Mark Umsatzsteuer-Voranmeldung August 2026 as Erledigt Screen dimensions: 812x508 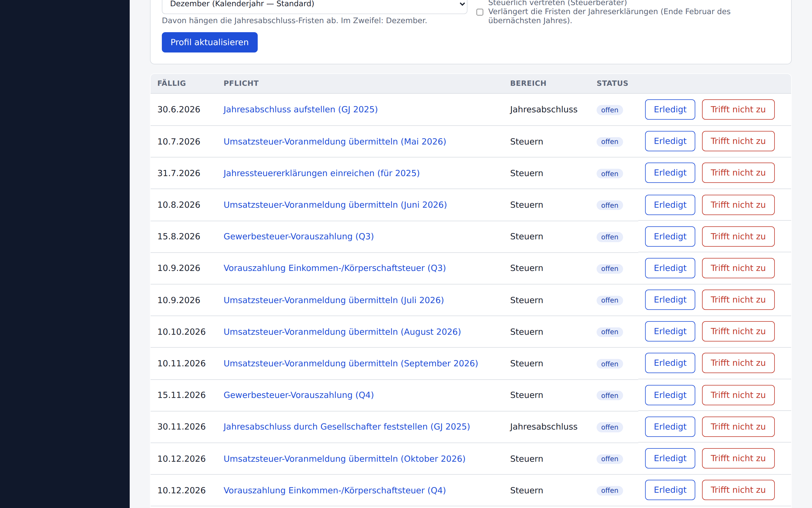click(670, 331)
